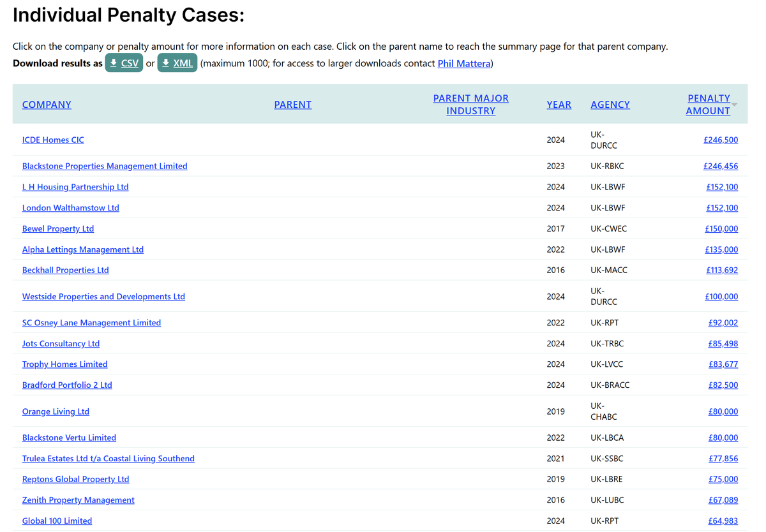
Task: Click the sort arrow beside Penalty Amount
Action: point(734,105)
